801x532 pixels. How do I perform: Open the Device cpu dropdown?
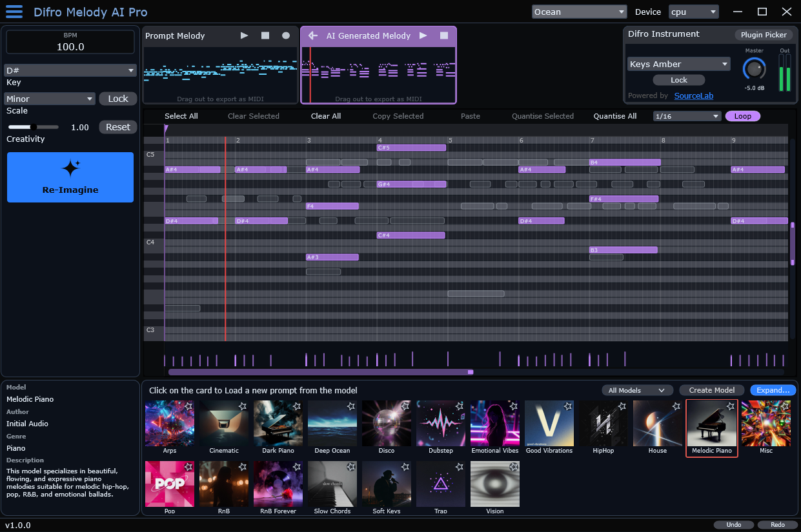[694, 12]
